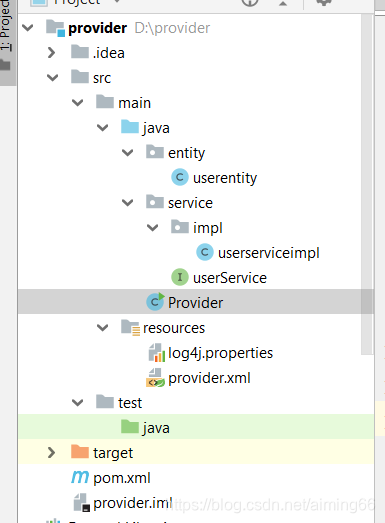Click the provider.iml file icon
Image resolution: width=385 pixels, height=523 pixels.
coord(82,503)
